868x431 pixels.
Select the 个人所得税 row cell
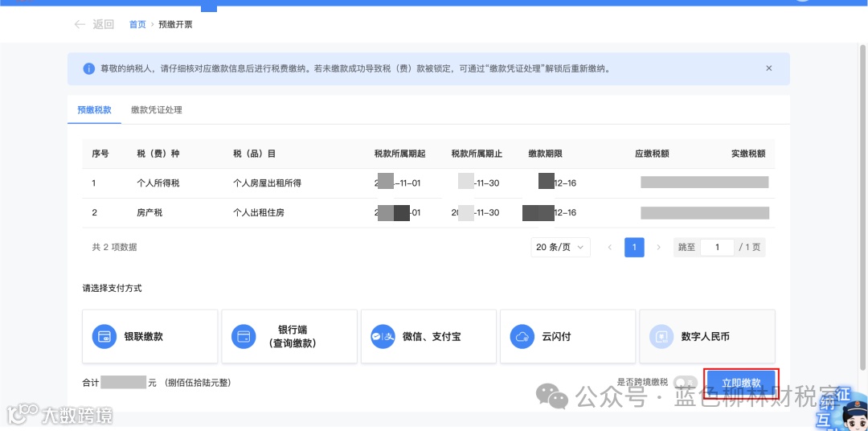[x=158, y=183]
